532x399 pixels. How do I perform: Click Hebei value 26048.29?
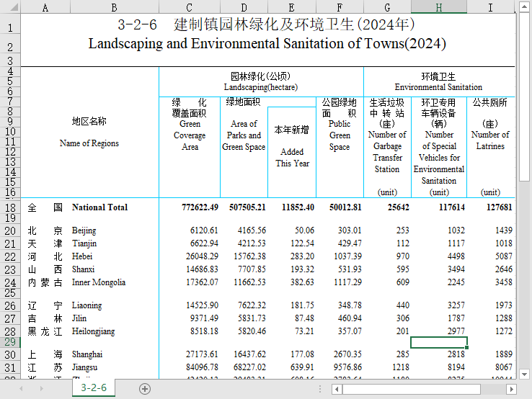click(x=202, y=256)
